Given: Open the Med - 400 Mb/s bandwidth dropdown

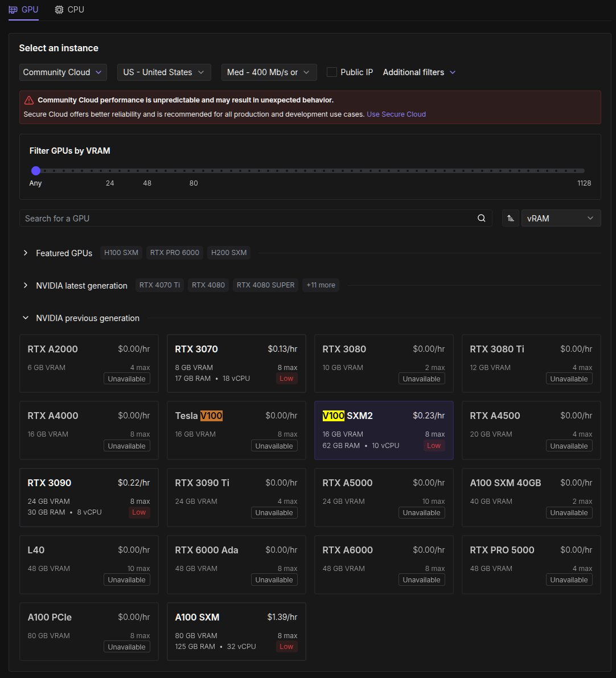Looking at the screenshot, I should [x=269, y=72].
